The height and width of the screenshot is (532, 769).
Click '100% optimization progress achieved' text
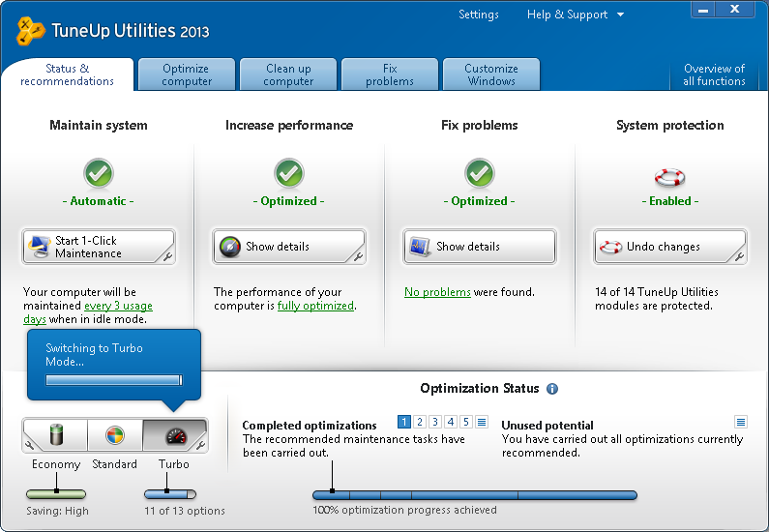pyautogui.click(x=405, y=510)
